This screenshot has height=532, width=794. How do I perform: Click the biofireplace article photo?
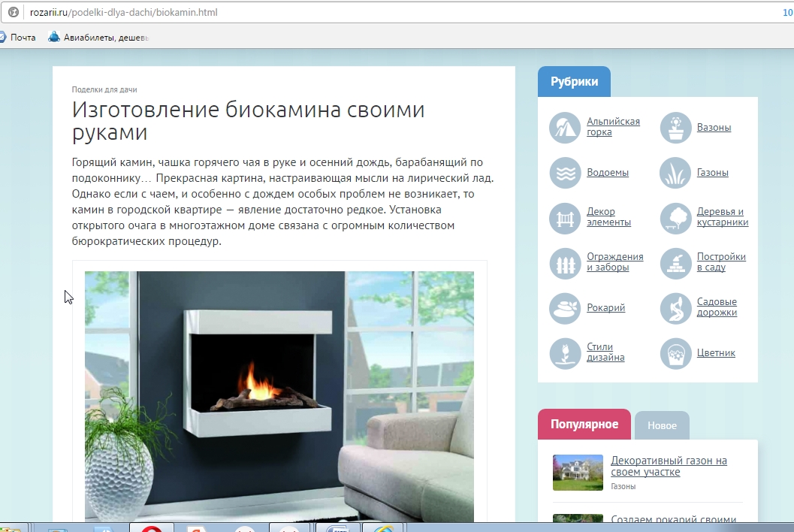tap(279, 397)
